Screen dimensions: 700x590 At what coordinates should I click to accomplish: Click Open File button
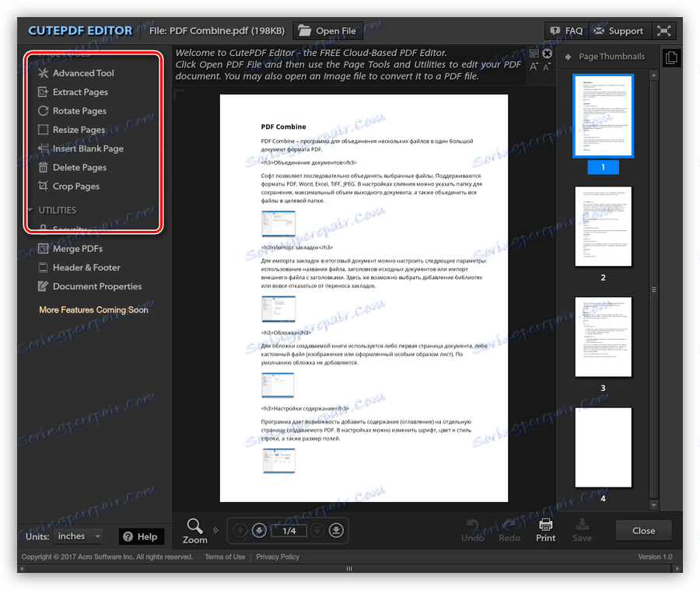pyautogui.click(x=327, y=31)
